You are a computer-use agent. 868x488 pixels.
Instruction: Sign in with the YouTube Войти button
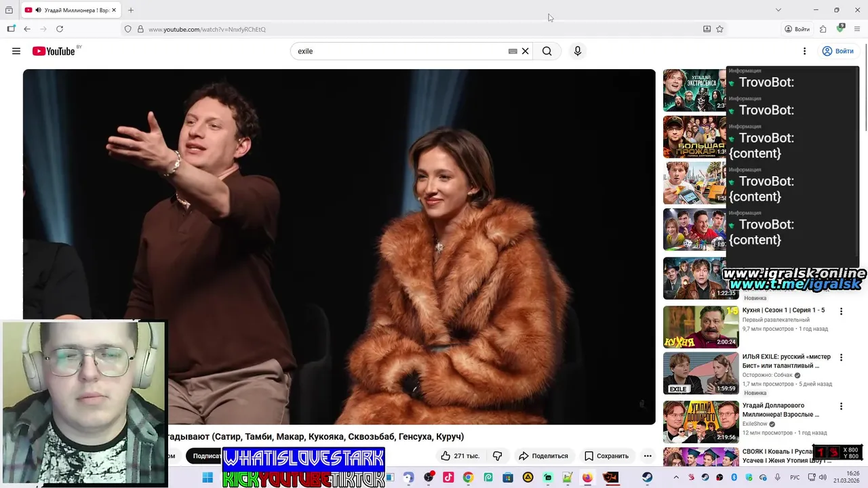pos(837,51)
